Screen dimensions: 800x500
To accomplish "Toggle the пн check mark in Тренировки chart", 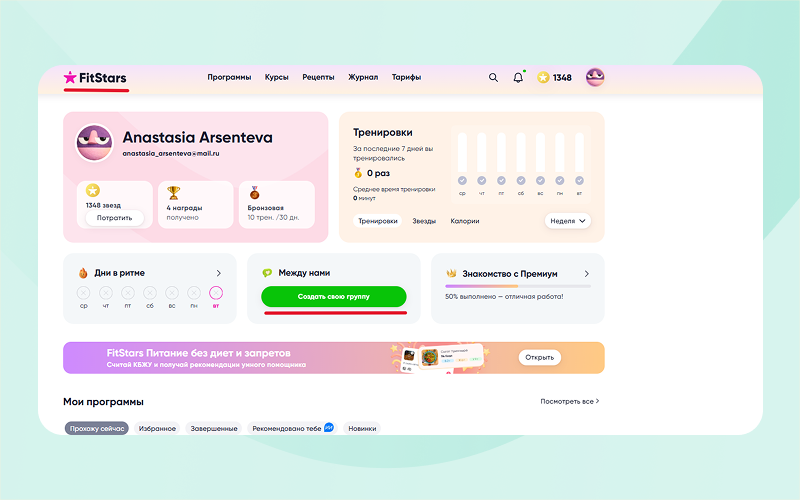I will 560,181.
